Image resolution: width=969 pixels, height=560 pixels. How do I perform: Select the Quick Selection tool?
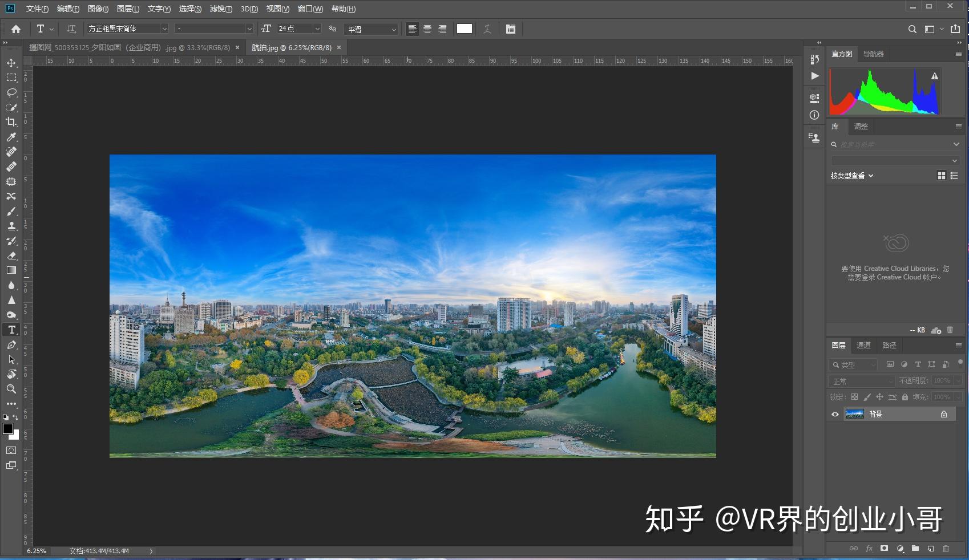coord(11,107)
